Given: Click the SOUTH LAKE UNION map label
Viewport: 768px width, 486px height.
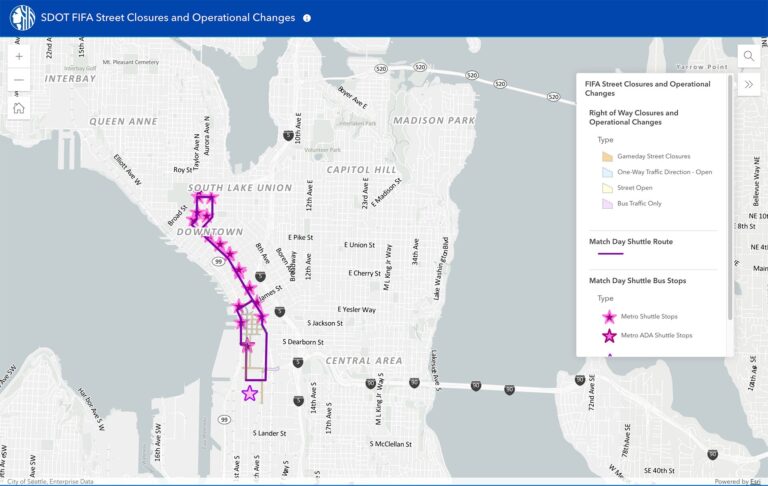Looking at the screenshot, I should [240, 188].
